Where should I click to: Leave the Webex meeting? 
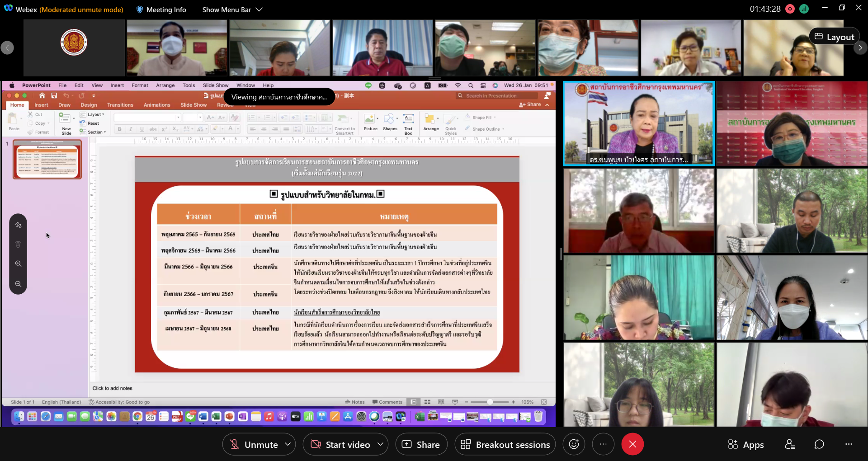(632, 444)
